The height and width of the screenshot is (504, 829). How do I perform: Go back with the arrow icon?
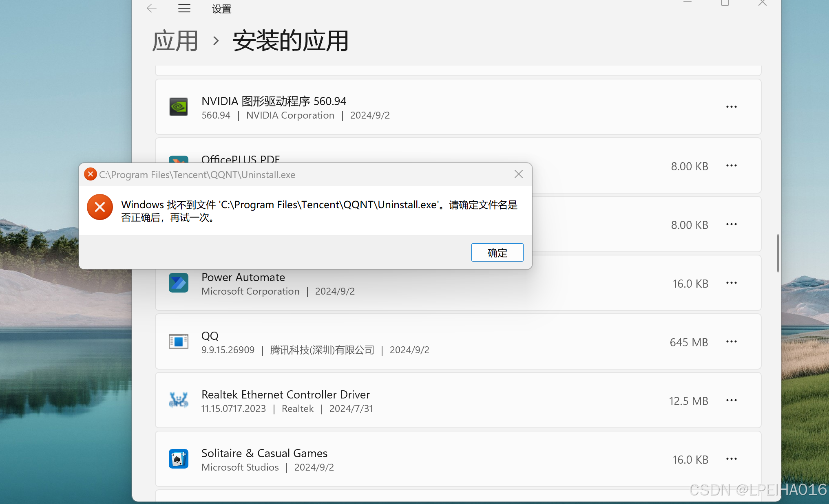(x=152, y=8)
